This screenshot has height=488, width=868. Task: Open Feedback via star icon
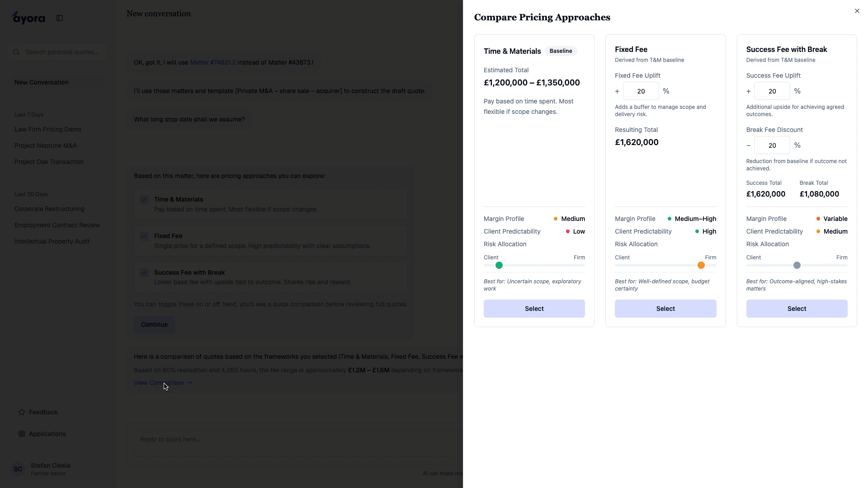(22, 412)
